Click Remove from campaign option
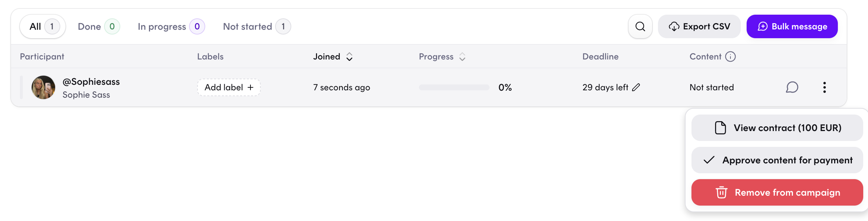The height and width of the screenshot is (221, 868). (777, 192)
